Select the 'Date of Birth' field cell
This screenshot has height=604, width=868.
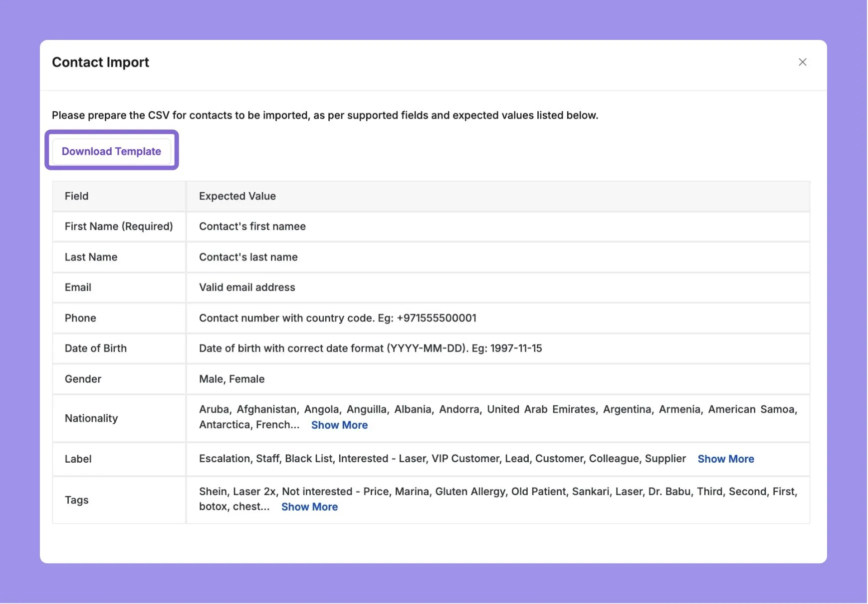coord(119,348)
